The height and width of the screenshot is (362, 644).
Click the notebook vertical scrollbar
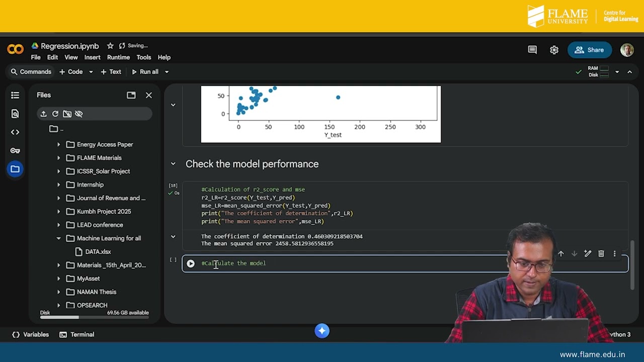632,265
